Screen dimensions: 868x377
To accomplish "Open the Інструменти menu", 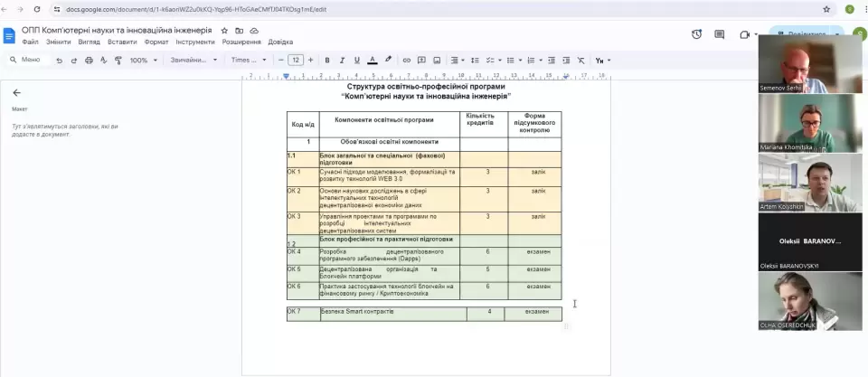I will (x=195, y=42).
